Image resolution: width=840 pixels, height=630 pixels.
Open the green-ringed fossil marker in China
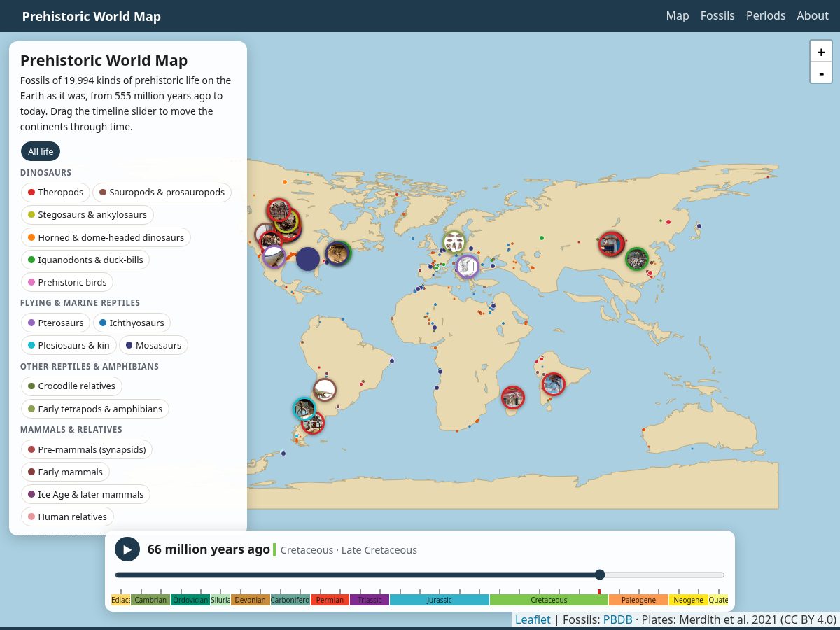pyautogui.click(x=636, y=259)
